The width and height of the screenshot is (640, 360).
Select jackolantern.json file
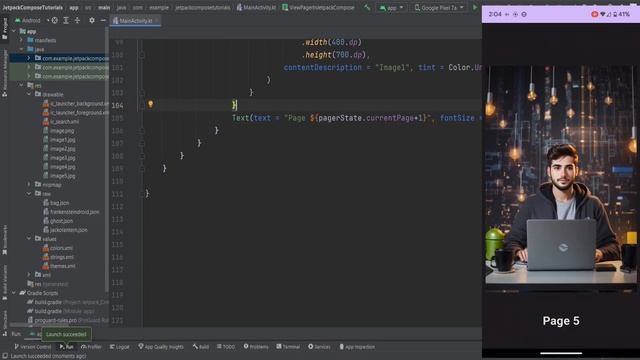click(65, 230)
